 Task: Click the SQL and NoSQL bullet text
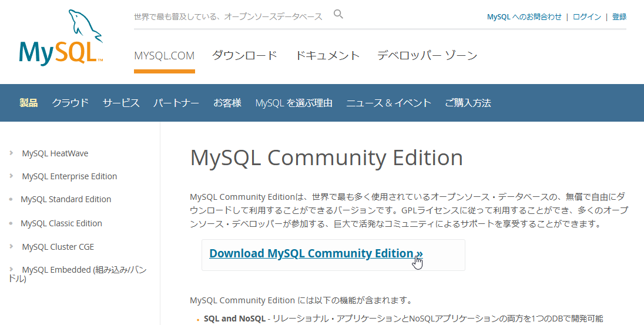(x=234, y=319)
